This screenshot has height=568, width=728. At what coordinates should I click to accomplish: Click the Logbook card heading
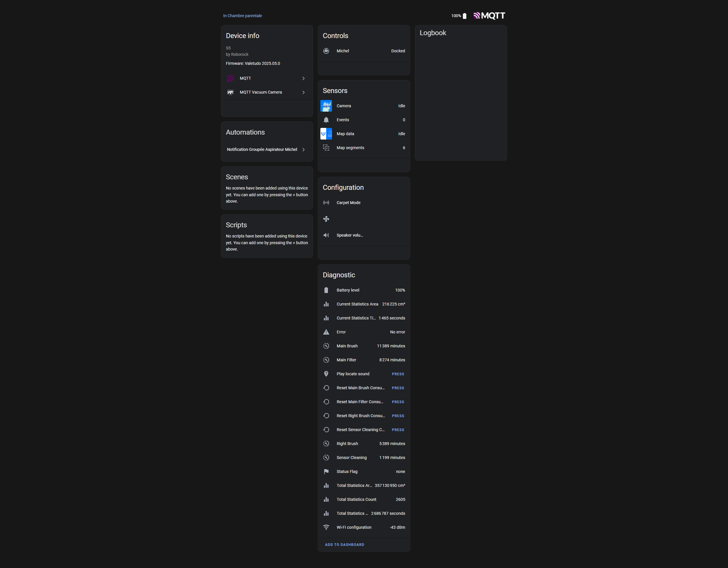433,33
